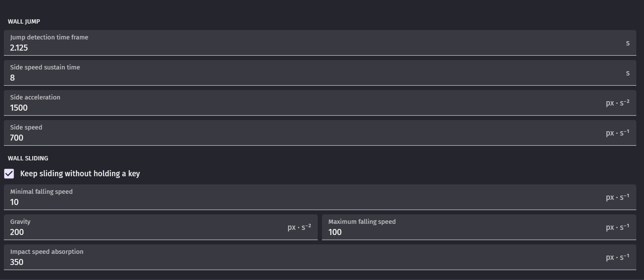Click the px·s⁻¹ unit on Minimal falling speed

[617, 197]
